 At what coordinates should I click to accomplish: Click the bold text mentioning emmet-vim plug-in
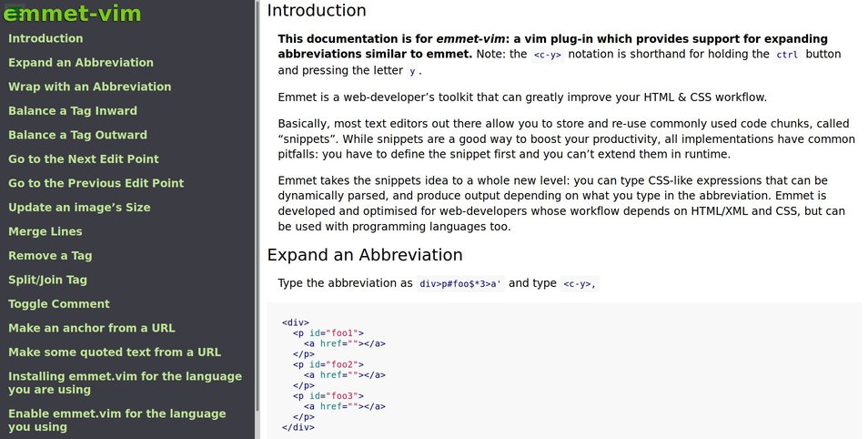552,46
